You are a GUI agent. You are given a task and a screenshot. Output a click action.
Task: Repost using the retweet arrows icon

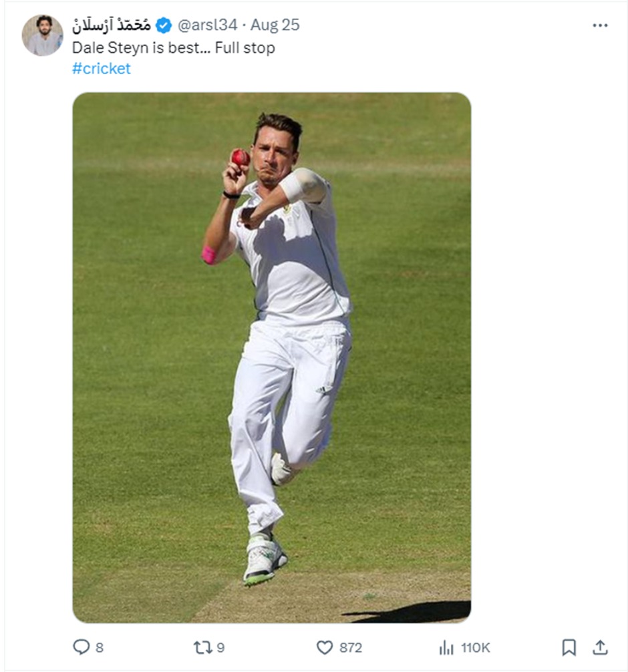pyautogui.click(x=201, y=647)
